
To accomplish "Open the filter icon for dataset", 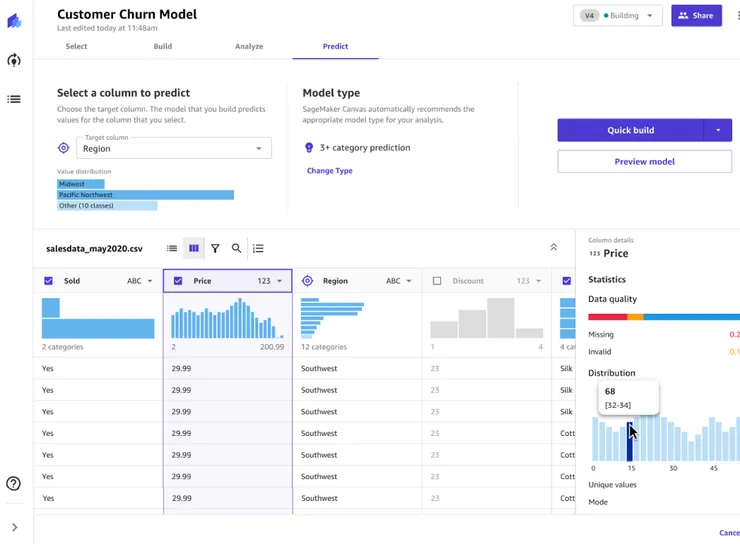I will click(215, 248).
